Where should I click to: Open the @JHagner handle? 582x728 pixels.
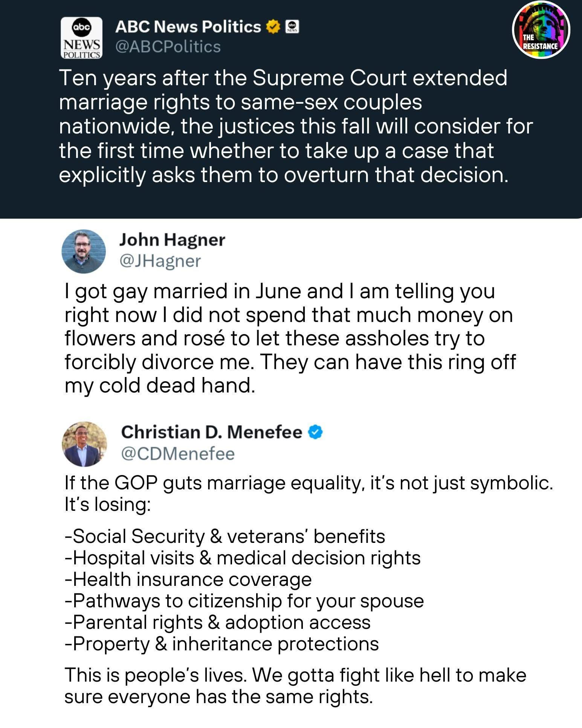pos(160,261)
